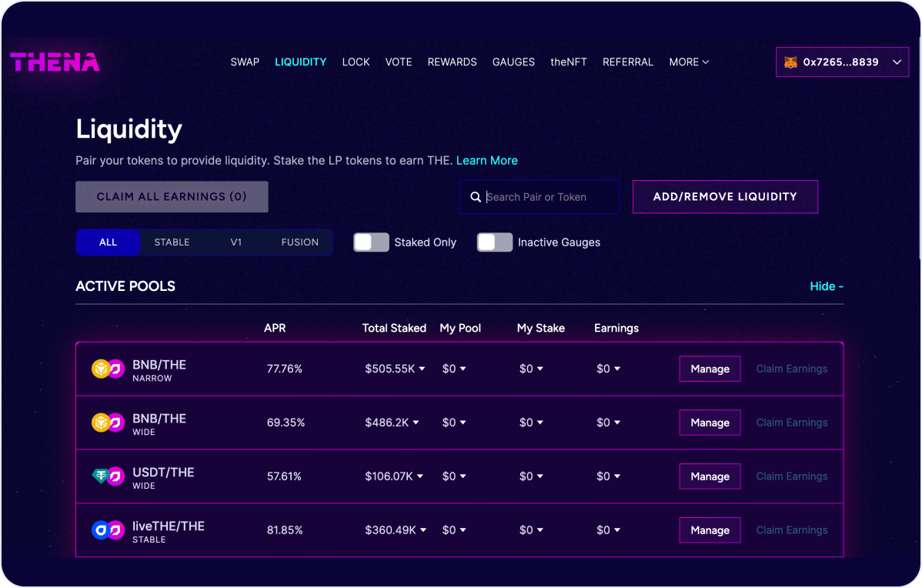Click the MetaMask fox wallet icon

[791, 62]
